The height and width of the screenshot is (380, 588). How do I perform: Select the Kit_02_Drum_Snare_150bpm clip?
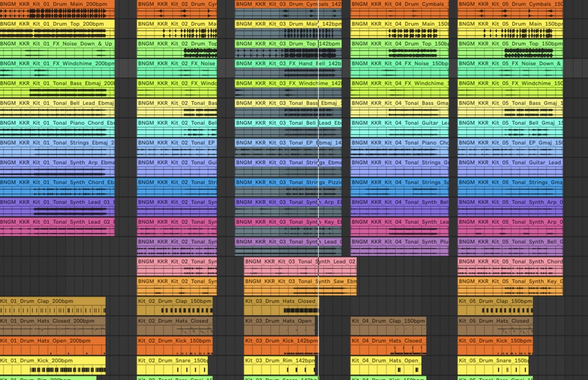click(x=172, y=360)
